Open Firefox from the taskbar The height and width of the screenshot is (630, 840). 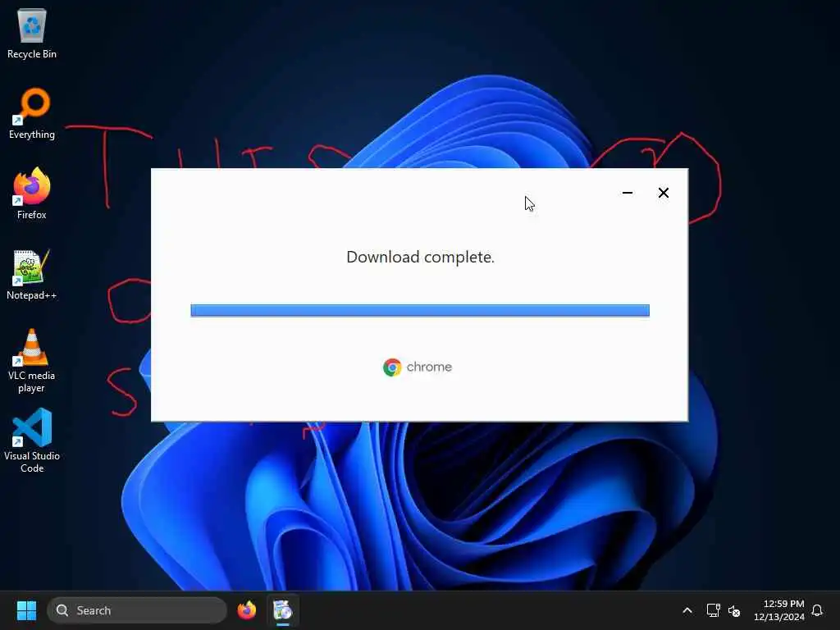(x=247, y=610)
